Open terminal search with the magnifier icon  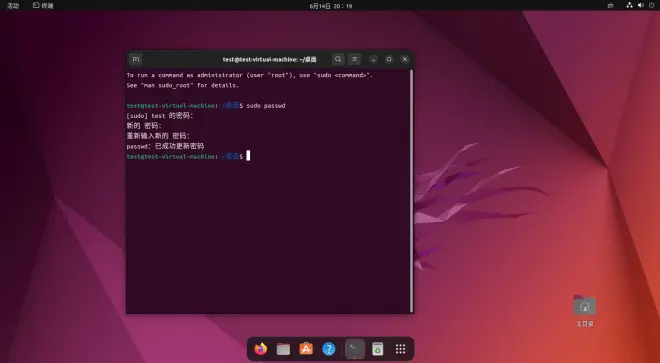point(338,59)
